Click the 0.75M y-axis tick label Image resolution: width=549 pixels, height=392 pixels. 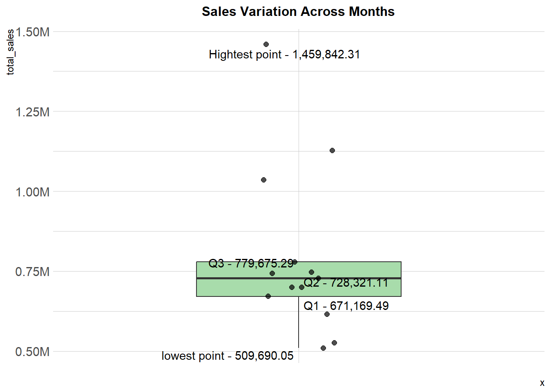pos(32,272)
